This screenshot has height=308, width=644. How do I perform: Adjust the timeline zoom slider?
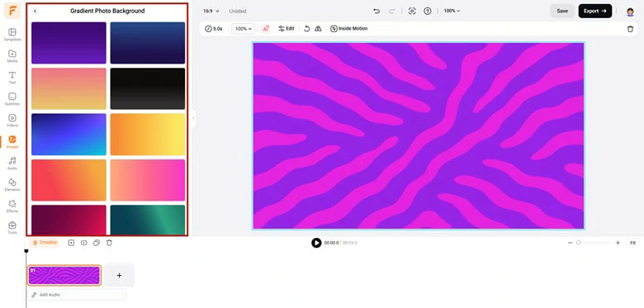pos(594,243)
